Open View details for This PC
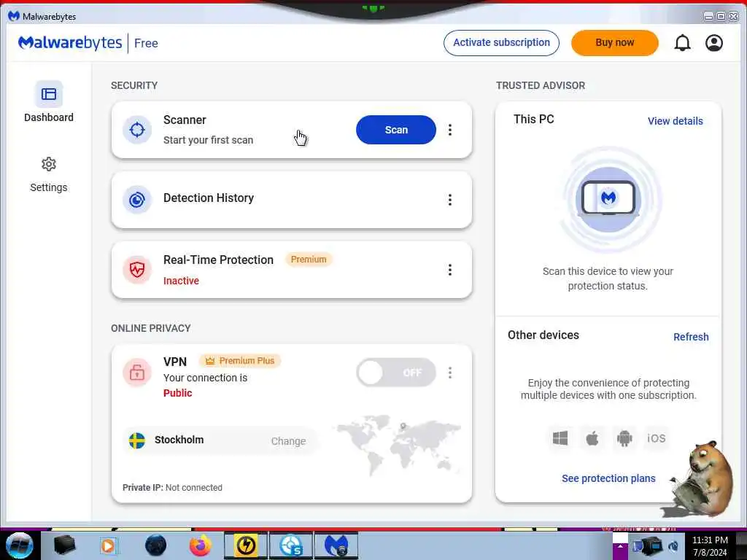Image resolution: width=747 pixels, height=560 pixels. pyautogui.click(x=675, y=121)
